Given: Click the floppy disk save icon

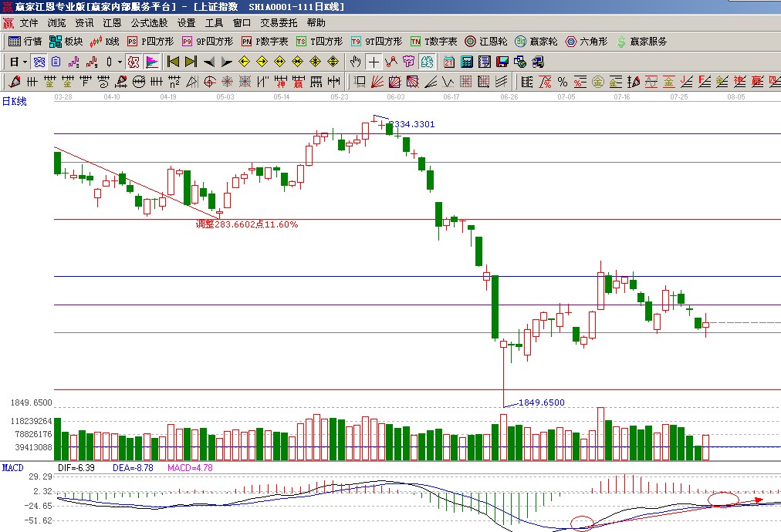Looking at the screenshot, I should pyautogui.click(x=502, y=62).
